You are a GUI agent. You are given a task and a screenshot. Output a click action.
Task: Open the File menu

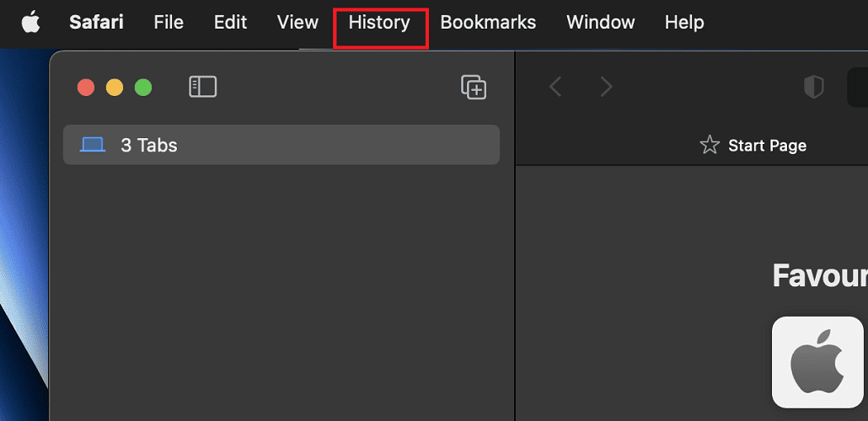[169, 23]
